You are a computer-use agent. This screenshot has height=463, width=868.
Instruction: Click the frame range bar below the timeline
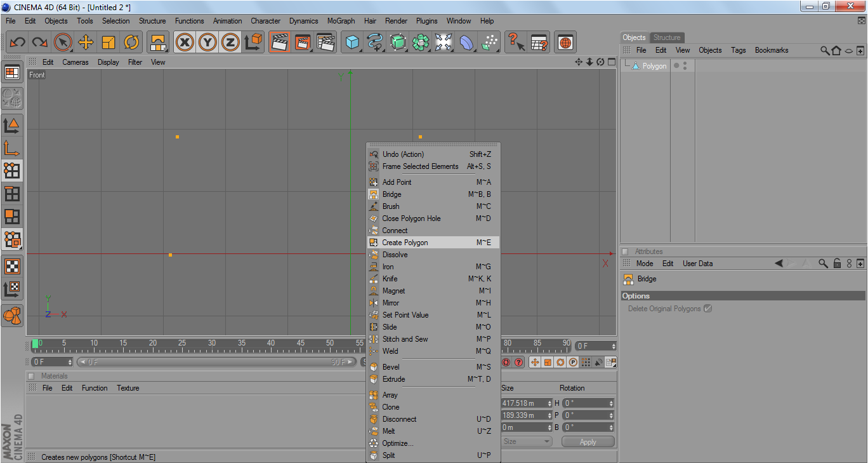click(216, 362)
